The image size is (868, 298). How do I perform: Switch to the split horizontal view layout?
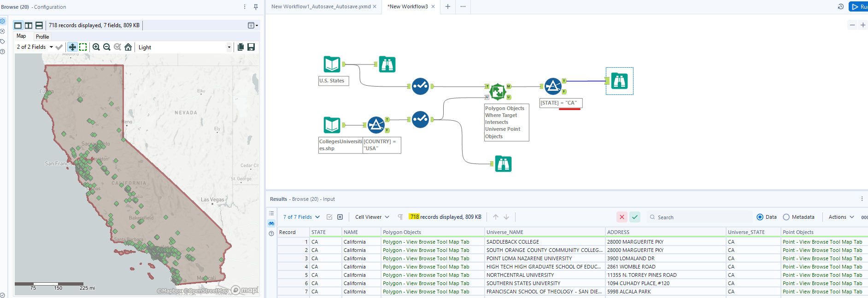pyautogui.click(x=39, y=25)
